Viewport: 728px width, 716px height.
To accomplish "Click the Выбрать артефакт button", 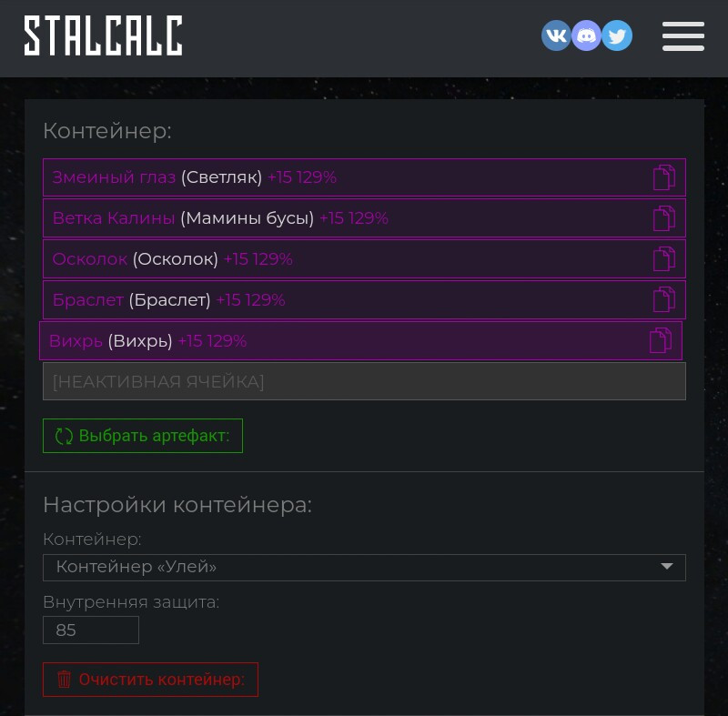I will point(143,436).
